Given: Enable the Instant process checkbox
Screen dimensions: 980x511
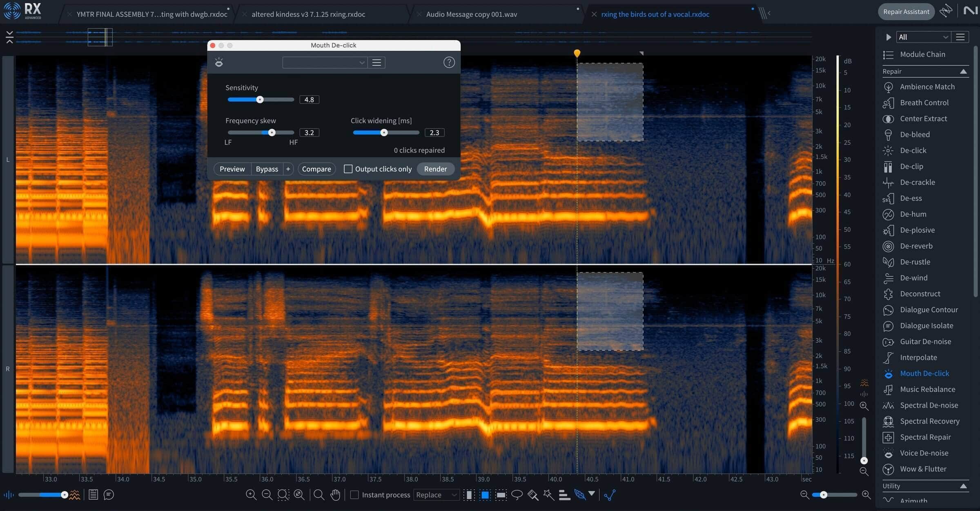Looking at the screenshot, I should coord(354,495).
